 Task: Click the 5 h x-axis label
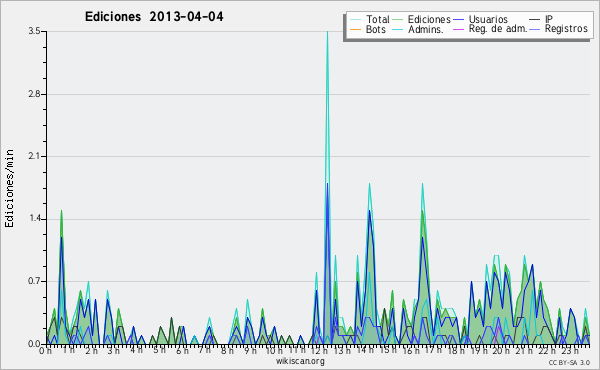coord(159,351)
